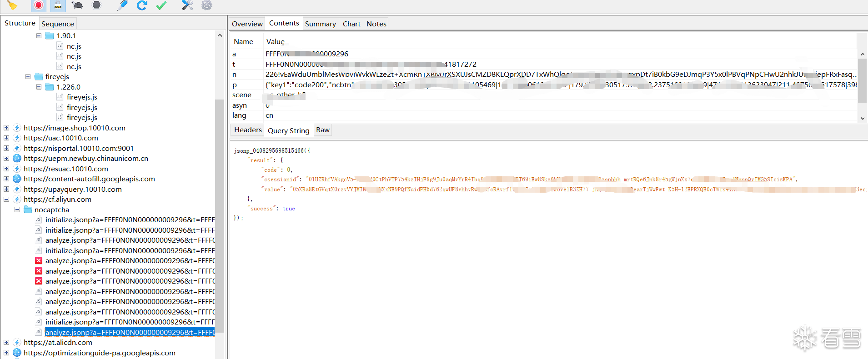Select the https://at.alicdn.com tree item
The image size is (868, 359).
coord(58,343)
